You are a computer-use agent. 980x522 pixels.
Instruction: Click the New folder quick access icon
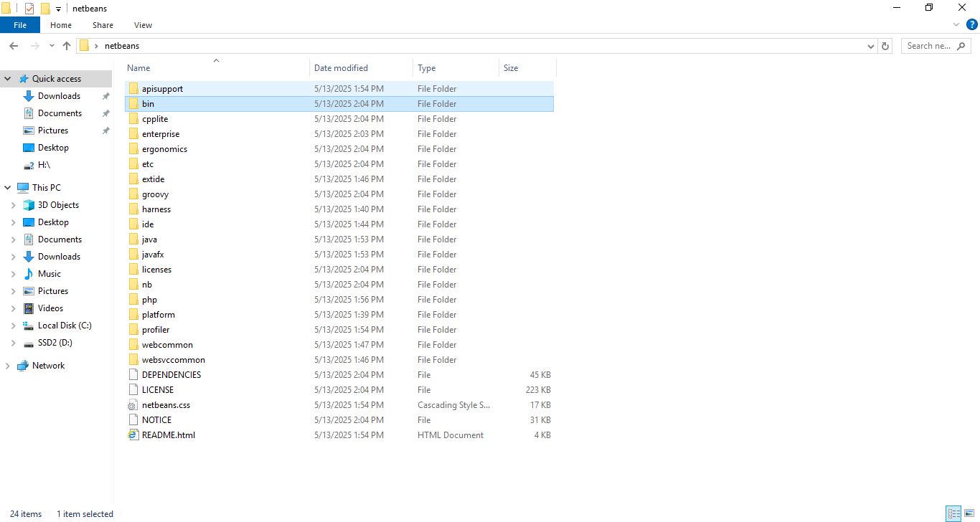coord(45,8)
